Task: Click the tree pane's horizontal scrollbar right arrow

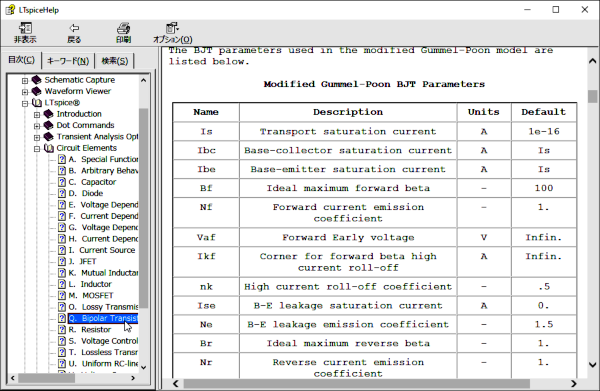Action: 133,378
